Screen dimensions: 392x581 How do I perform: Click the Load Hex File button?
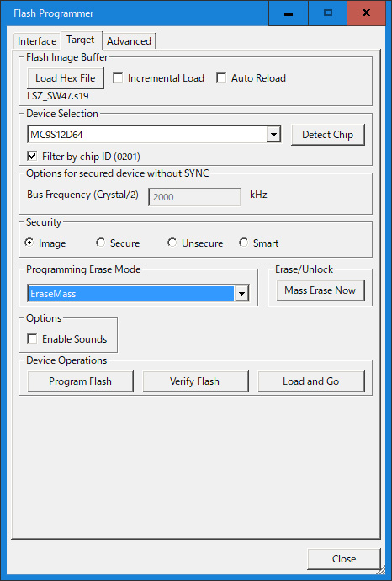click(x=66, y=77)
